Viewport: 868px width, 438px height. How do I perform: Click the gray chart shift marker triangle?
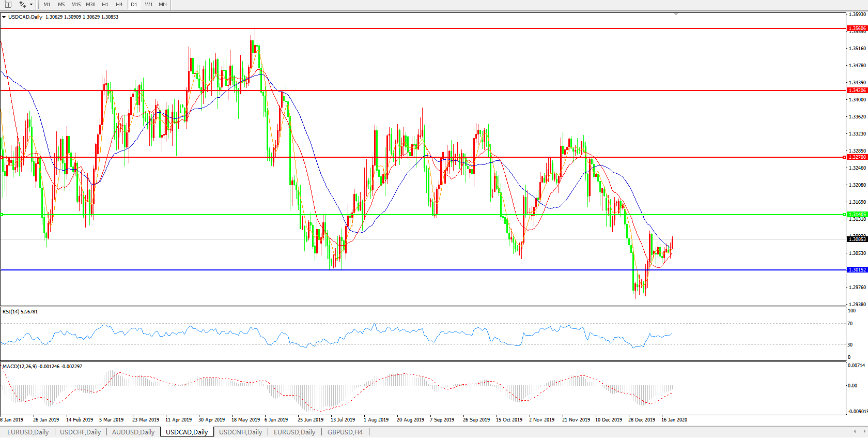click(676, 14)
